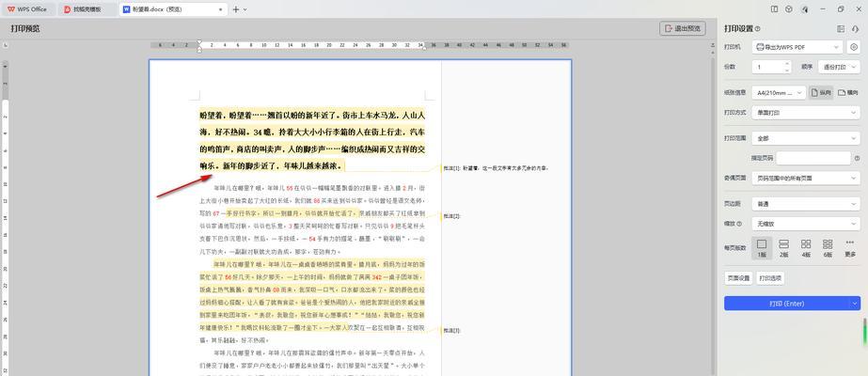868x376 pixels.
Task: Click comment 批注[1] in the margin
Action: point(497,167)
